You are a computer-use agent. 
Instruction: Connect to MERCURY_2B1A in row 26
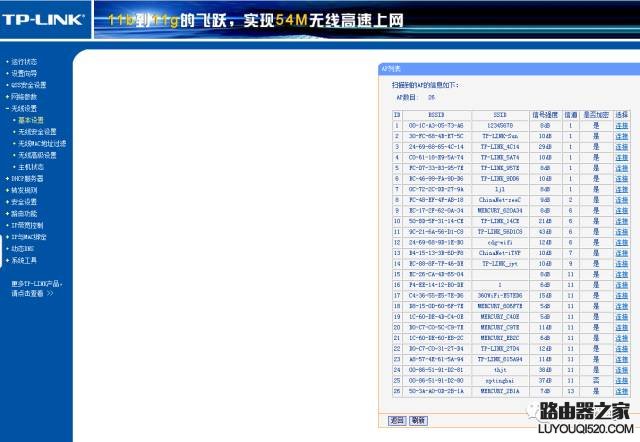[622, 391]
